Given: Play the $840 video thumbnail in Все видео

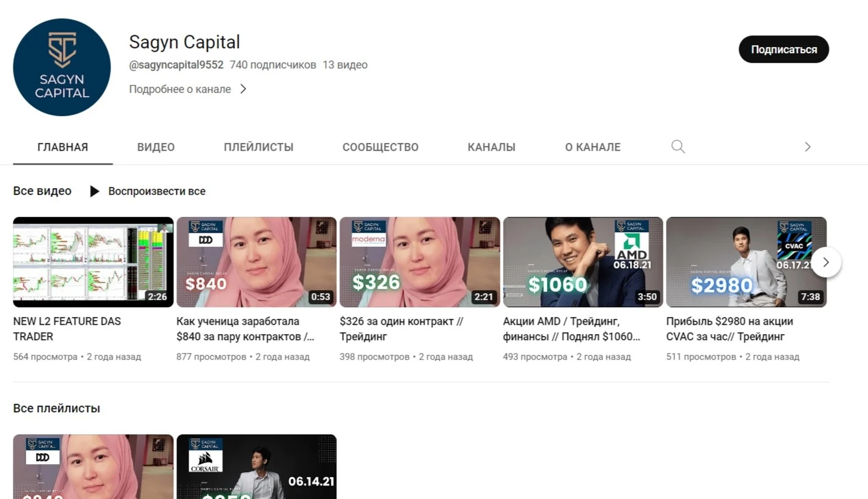Looking at the screenshot, I should 256,262.
